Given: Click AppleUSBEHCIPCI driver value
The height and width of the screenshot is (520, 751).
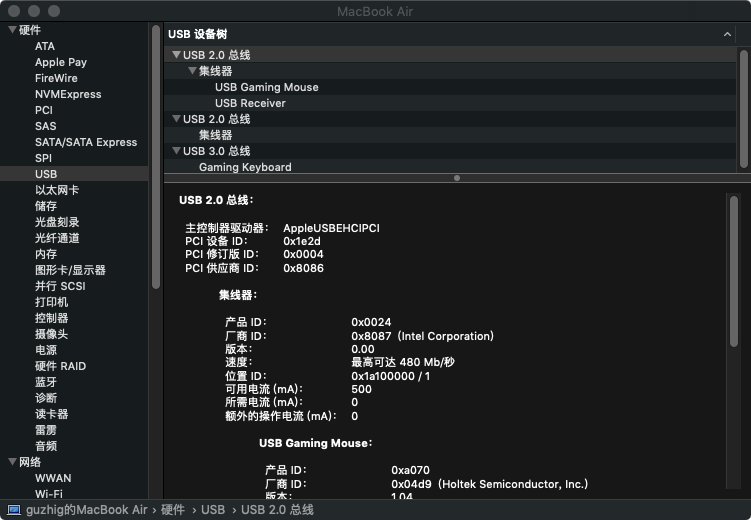Looking at the screenshot, I should pos(331,228).
